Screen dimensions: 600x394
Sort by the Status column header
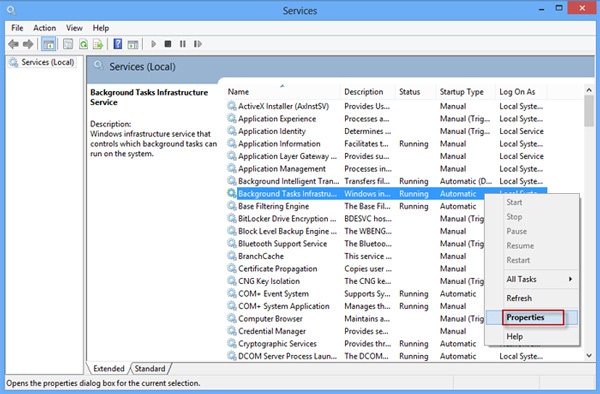[x=415, y=92]
